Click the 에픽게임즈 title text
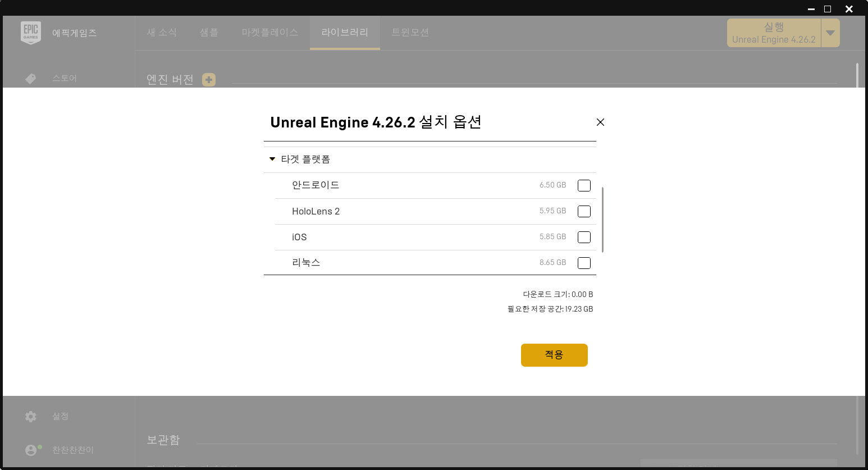The height and width of the screenshot is (470, 868). pyautogui.click(x=75, y=33)
